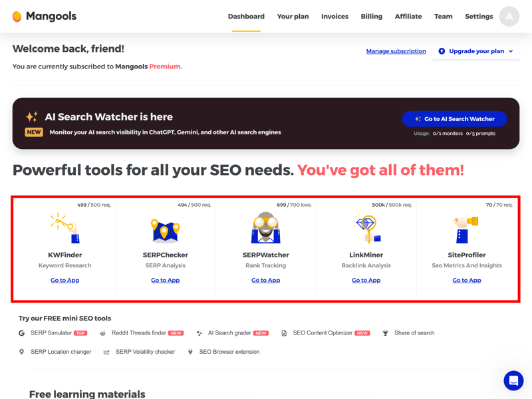Open the SEO Browser extension link
The image size is (532, 399).
click(x=229, y=352)
